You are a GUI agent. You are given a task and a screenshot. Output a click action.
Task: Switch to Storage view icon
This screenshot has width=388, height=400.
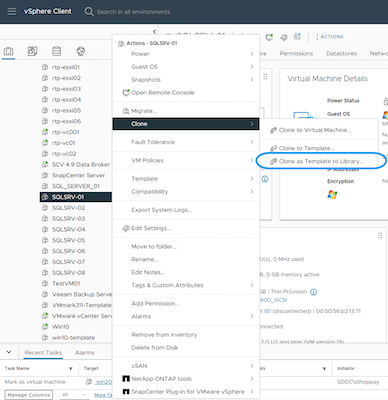click(56, 51)
